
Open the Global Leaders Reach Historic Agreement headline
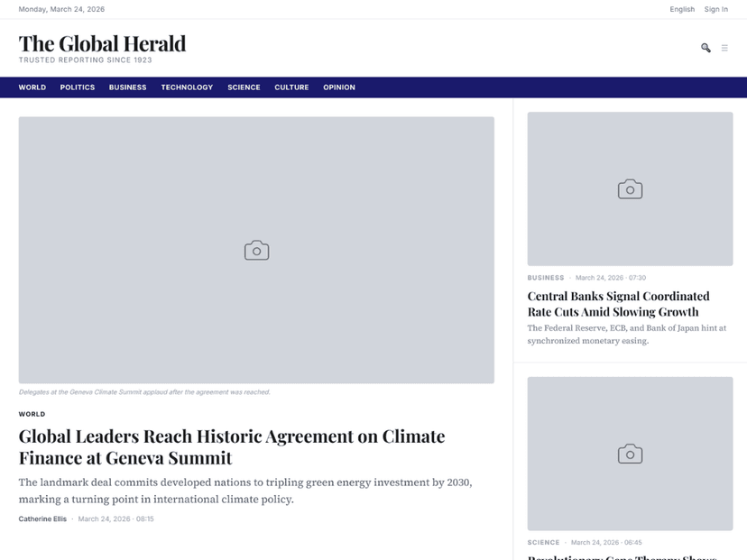pos(232,446)
